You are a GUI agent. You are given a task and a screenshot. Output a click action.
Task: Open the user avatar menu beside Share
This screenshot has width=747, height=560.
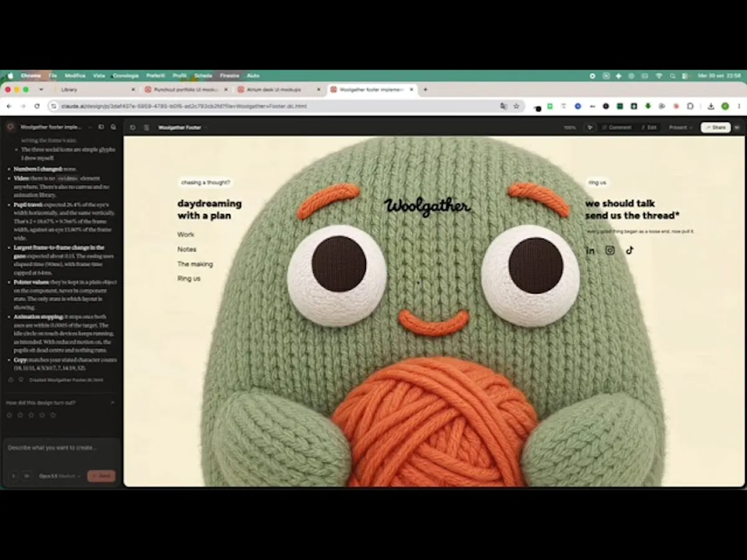point(737,127)
